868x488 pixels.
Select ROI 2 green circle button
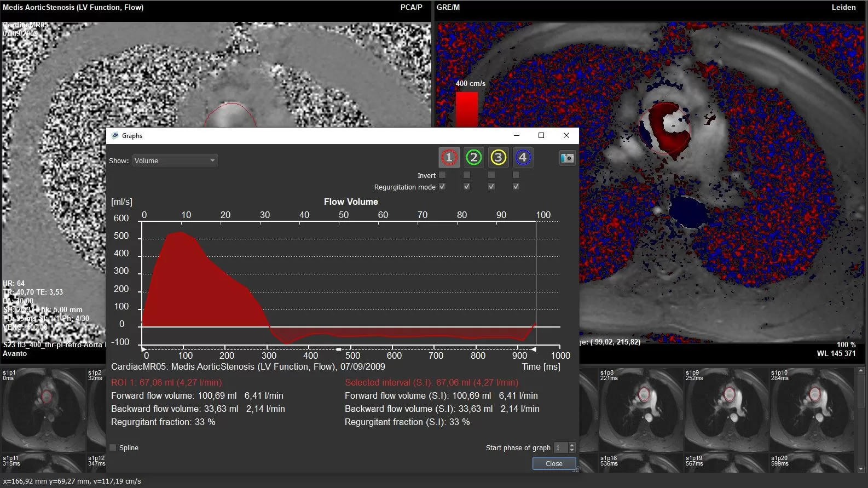pos(473,158)
